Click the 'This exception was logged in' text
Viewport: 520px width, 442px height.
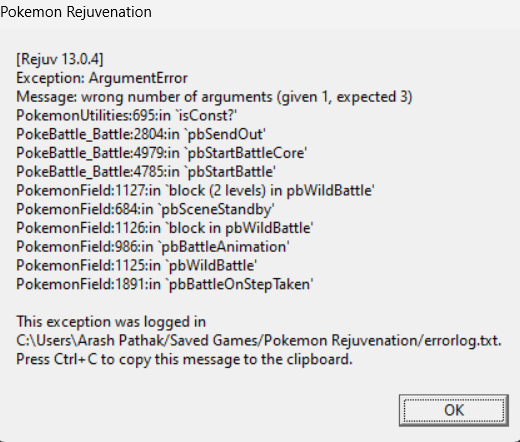click(111, 322)
